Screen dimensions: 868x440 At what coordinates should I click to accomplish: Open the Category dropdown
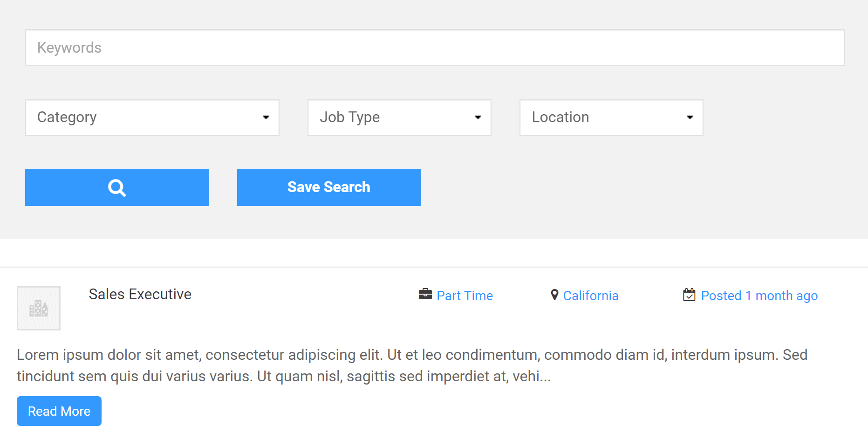152,117
